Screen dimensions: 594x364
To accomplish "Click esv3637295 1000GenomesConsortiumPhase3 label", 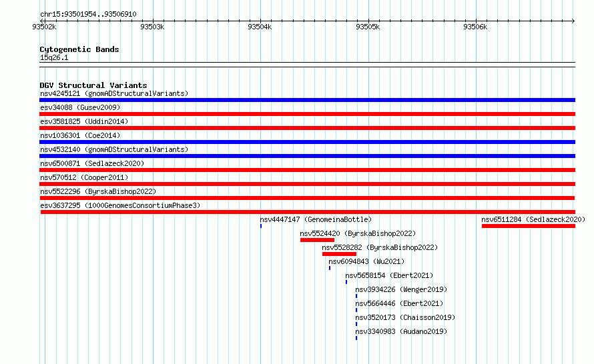I will tap(120, 205).
